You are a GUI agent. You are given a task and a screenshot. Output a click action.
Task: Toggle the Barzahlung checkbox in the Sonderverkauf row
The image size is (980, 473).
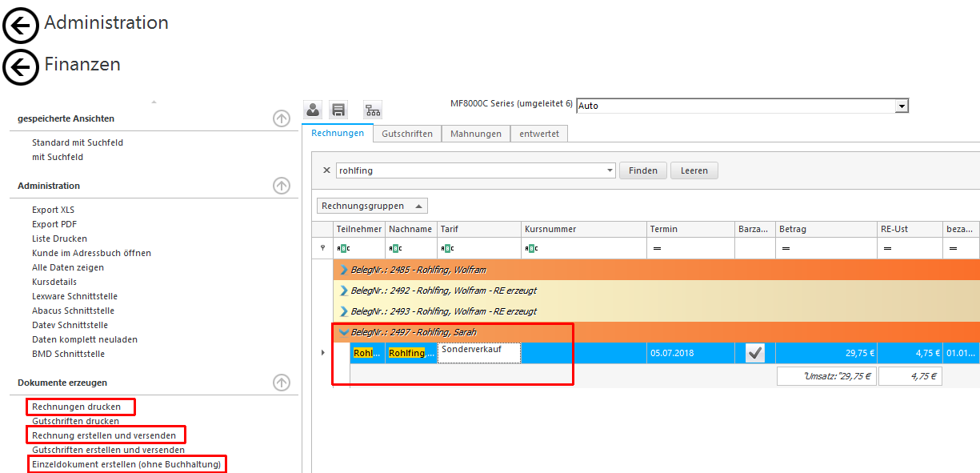755,353
